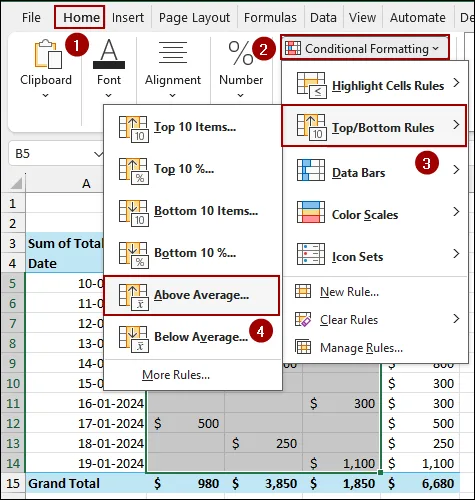Select Below Average... rule
The image size is (475, 500).
193,338
